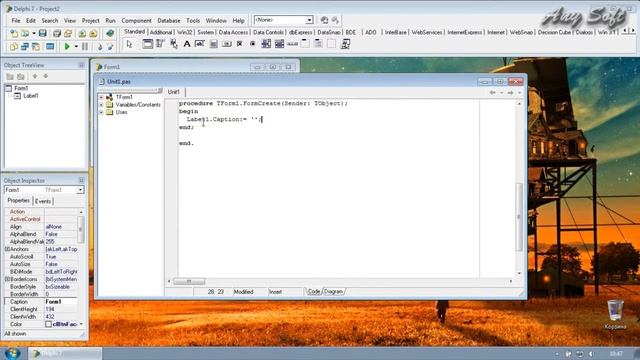Click the Color property swatch
This screenshot has height=360, width=640.
(48, 324)
